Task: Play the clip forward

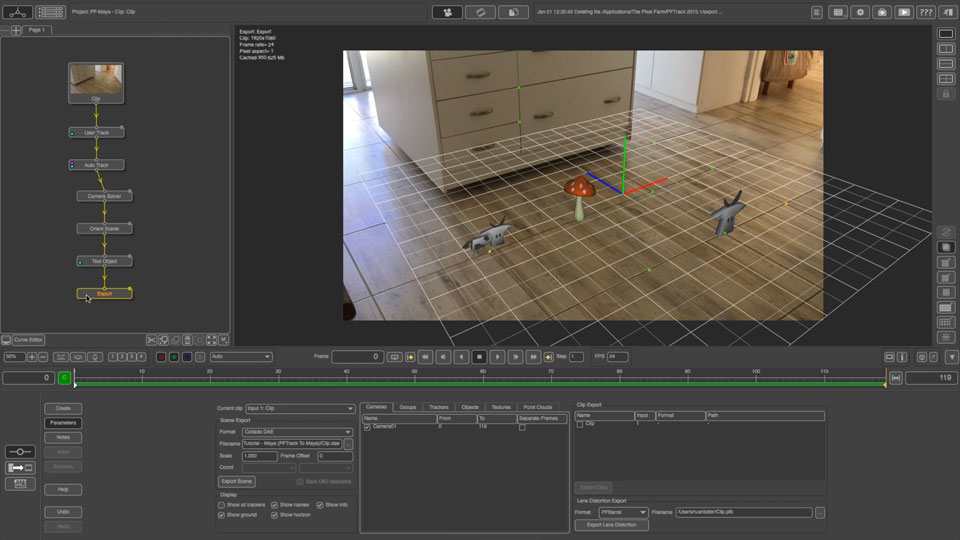Action: tap(497, 356)
